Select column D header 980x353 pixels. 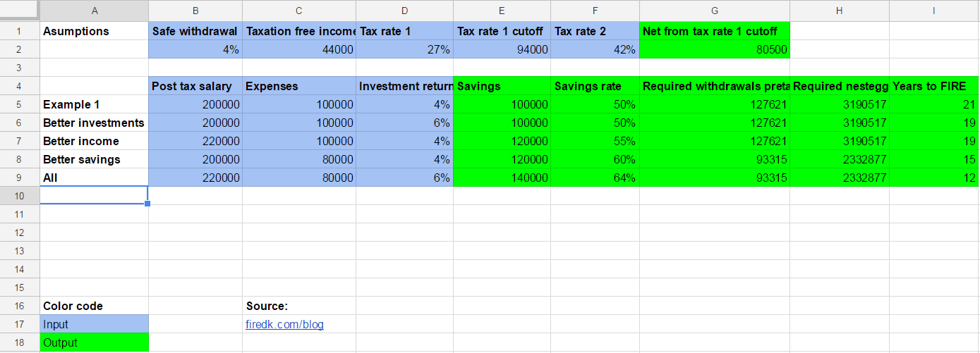point(404,11)
